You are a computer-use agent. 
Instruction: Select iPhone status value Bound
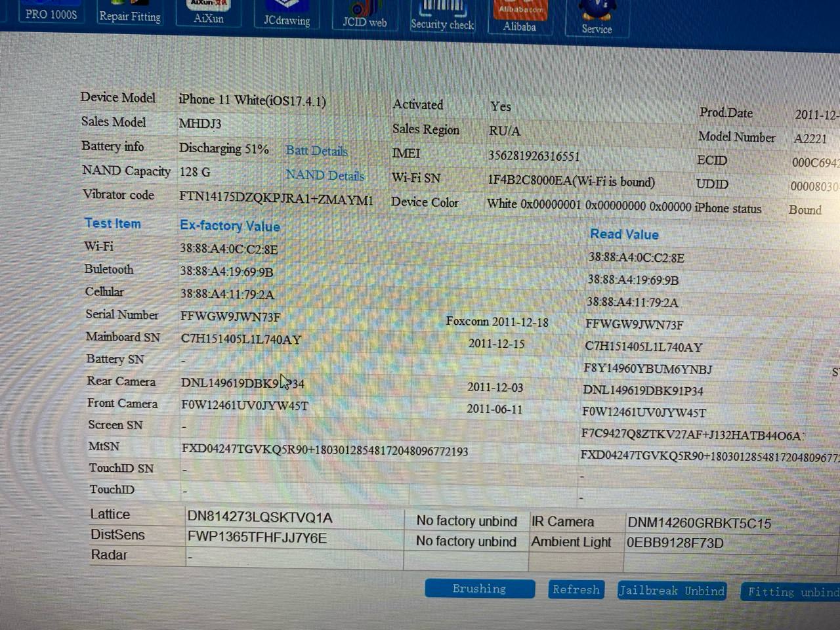[x=805, y=210]
